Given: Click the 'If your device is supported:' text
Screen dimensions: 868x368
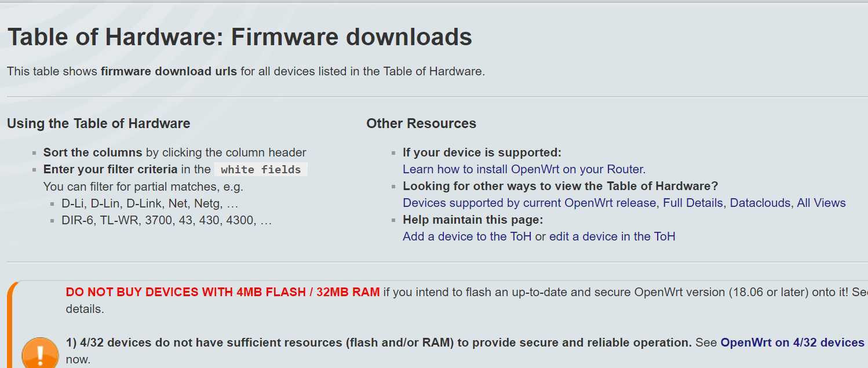Looking at the screenshot, I should coord(482,152).
